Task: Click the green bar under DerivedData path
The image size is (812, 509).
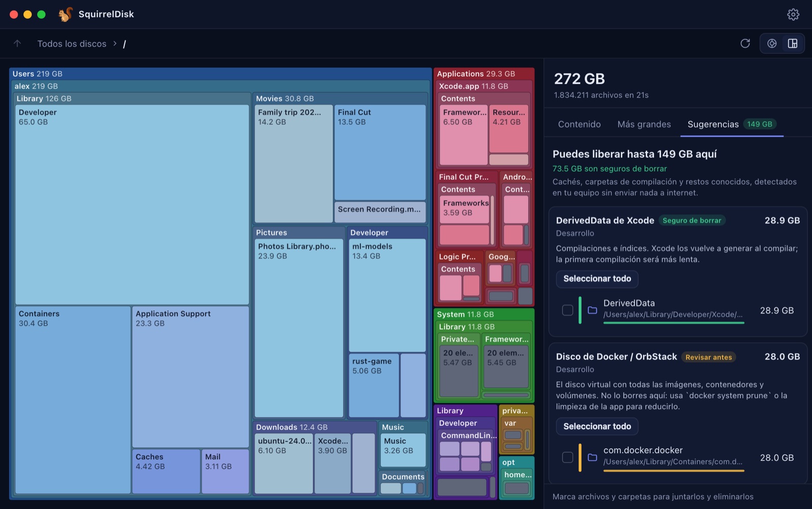Action: coord(674,323)
